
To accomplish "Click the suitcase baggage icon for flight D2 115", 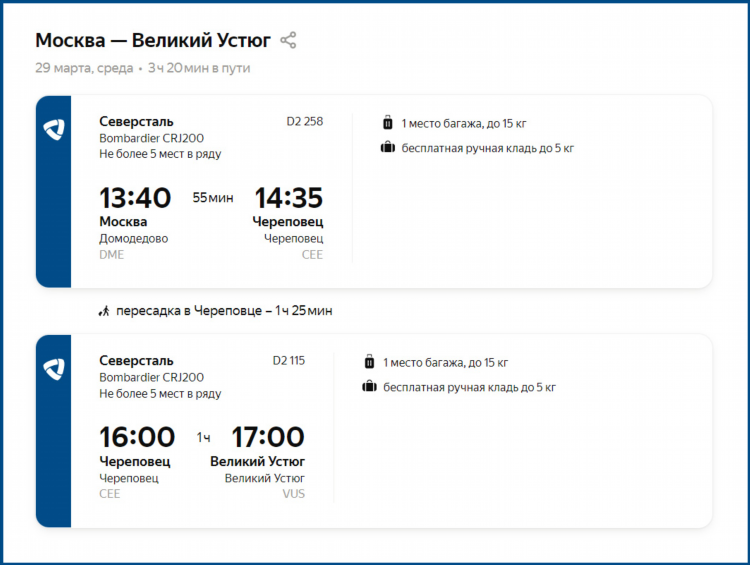I will [x=369, y=362].
